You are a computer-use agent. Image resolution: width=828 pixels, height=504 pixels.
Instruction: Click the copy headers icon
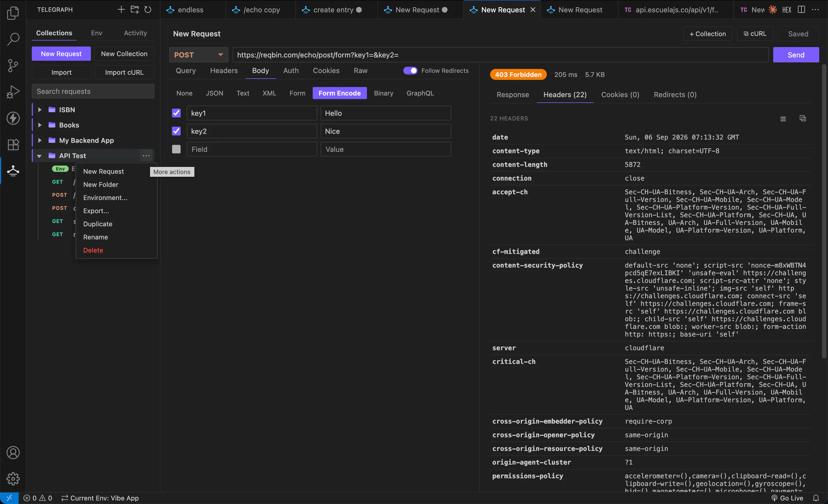point(803,118)
